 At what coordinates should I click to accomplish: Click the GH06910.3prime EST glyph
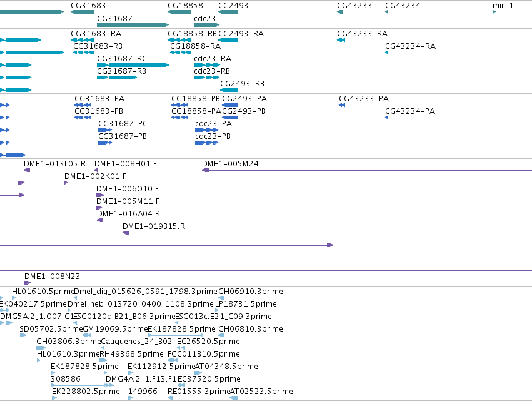point(221,298)
